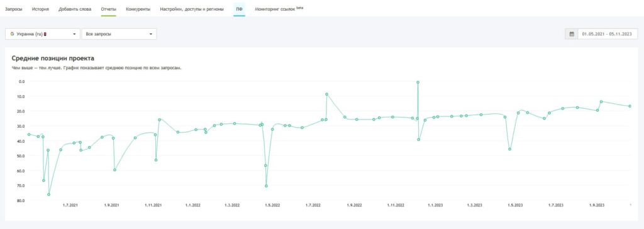Open the 01.05.2021 - 05.11.2023 date range field
Viewport: 644px width, 229px height.
608,34
